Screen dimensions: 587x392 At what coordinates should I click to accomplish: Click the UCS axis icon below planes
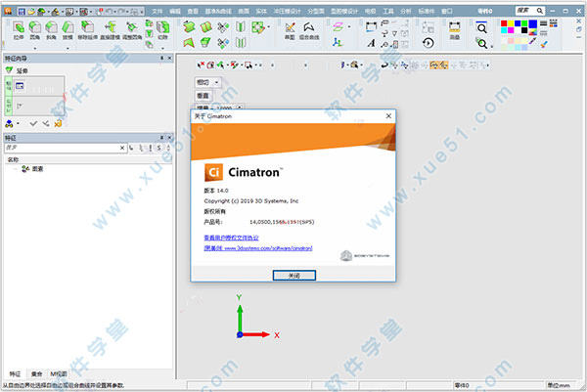[338, 43]
